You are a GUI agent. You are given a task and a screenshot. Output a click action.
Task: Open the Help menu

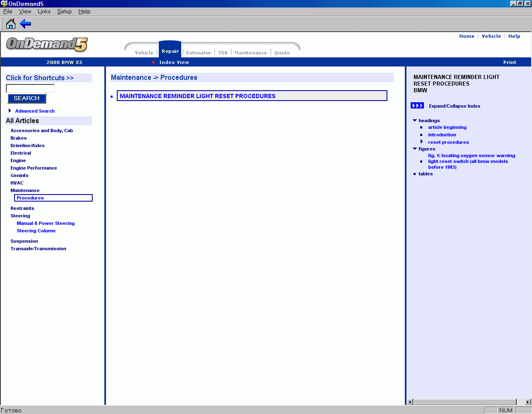pos(84,12)
